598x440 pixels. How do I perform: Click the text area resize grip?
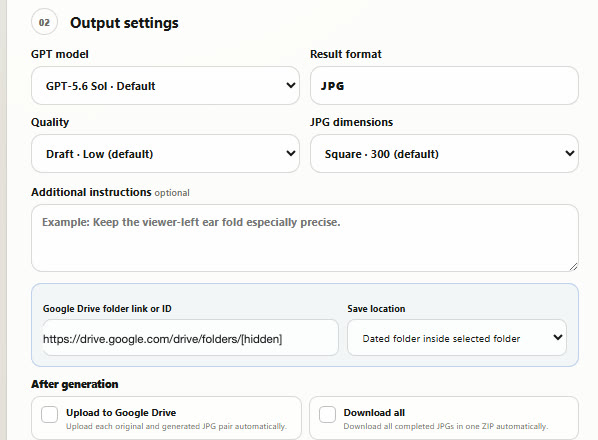tap(573, 267)
